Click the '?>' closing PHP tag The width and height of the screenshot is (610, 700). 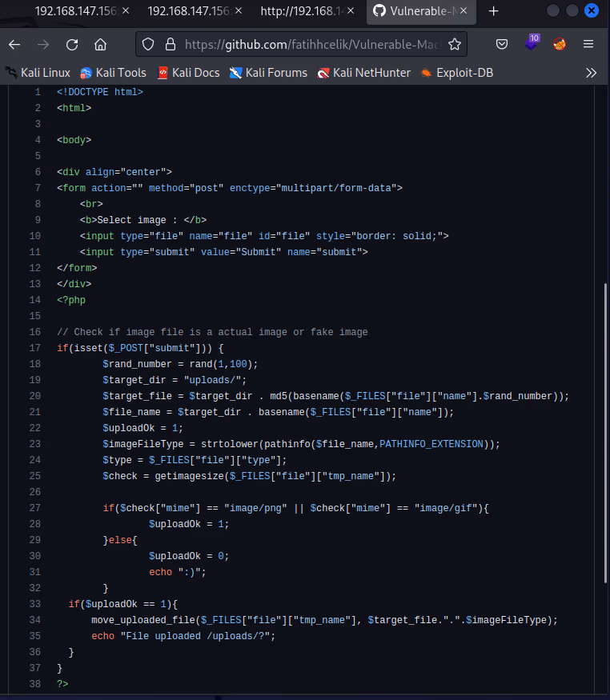[62, 684]
